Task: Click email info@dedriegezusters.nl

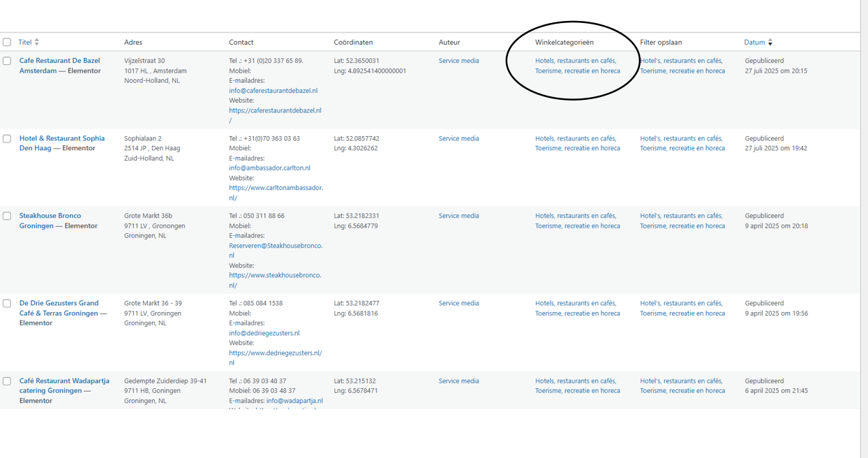Action: pos(264,333)
